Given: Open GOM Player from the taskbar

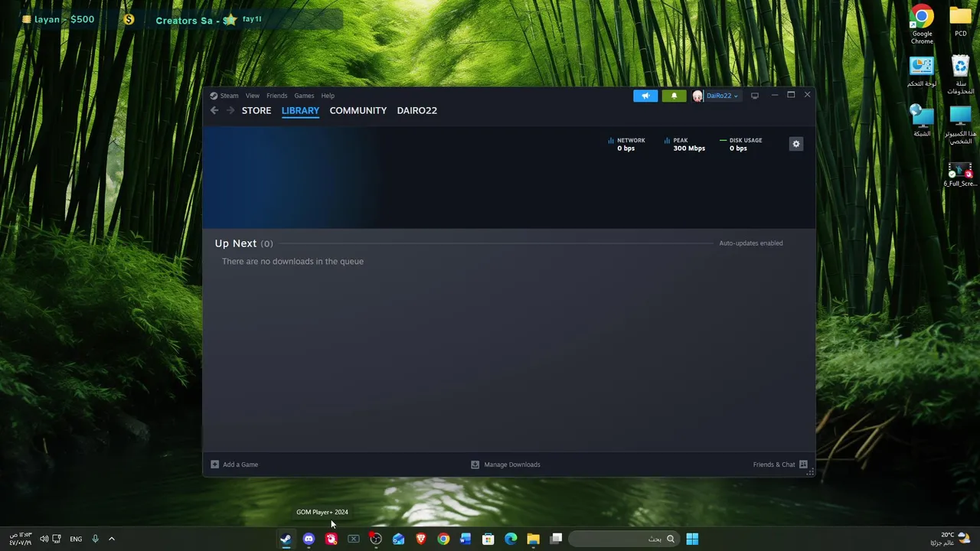Looking at the screenshot, I should (x=331, y=539).
